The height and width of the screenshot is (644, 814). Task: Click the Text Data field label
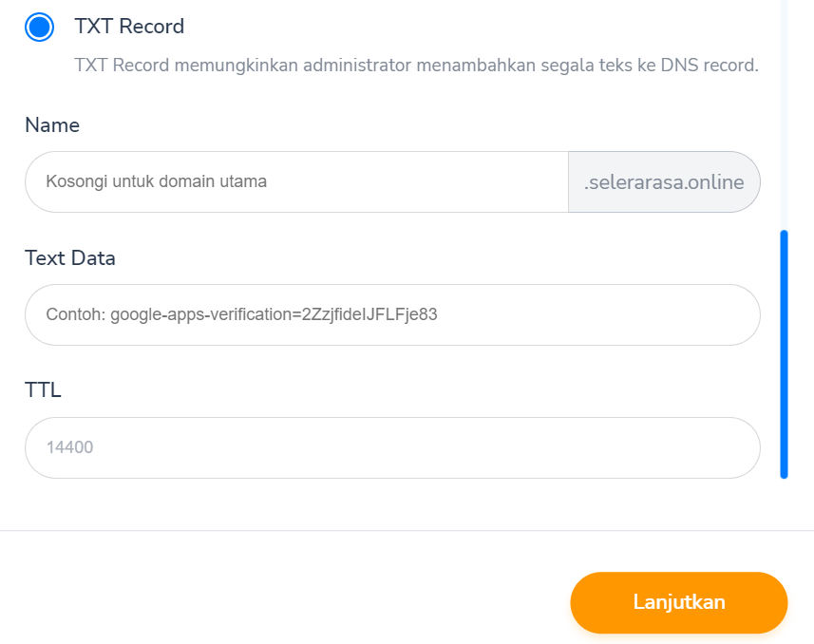(70, 257)
